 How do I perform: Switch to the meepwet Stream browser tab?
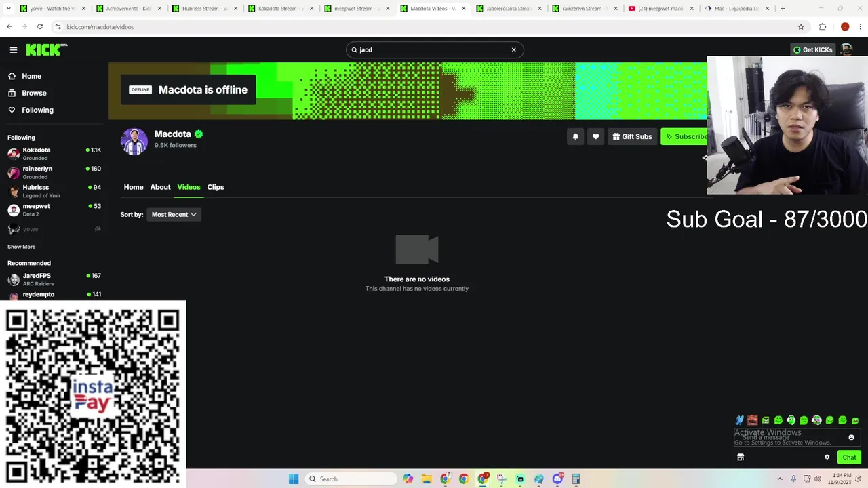pos(356,9)
